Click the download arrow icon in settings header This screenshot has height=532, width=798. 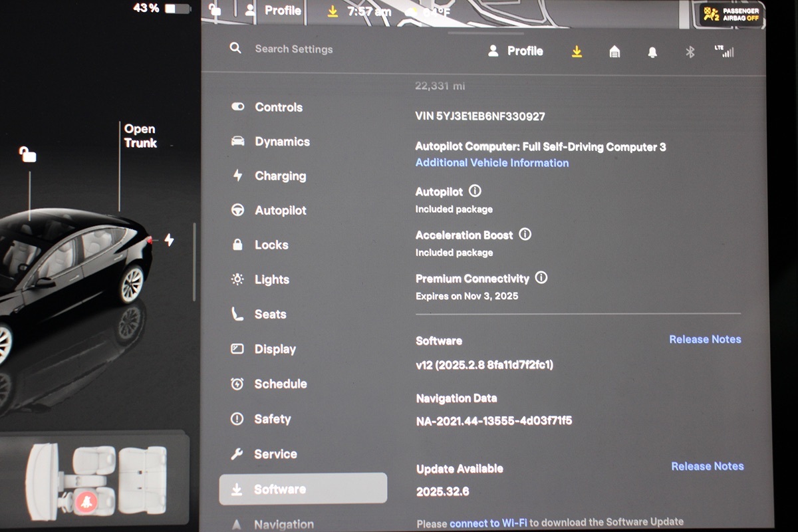tap(577, 52)
